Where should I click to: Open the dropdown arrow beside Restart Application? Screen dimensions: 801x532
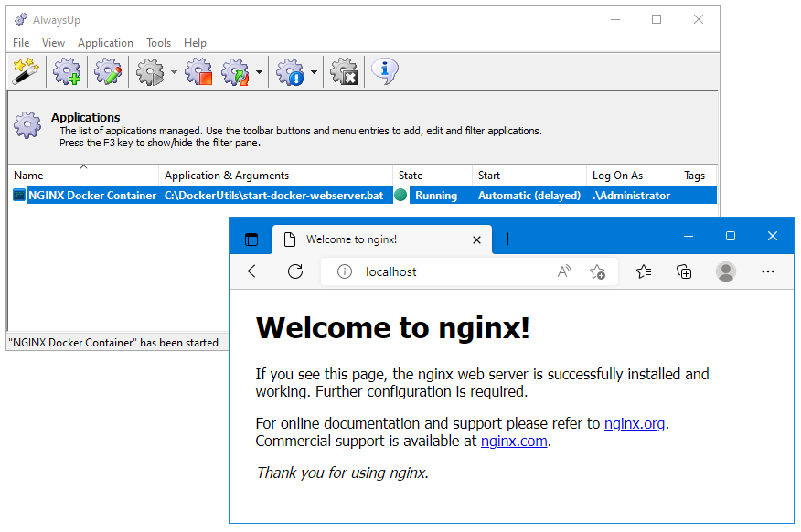point(259,72)
